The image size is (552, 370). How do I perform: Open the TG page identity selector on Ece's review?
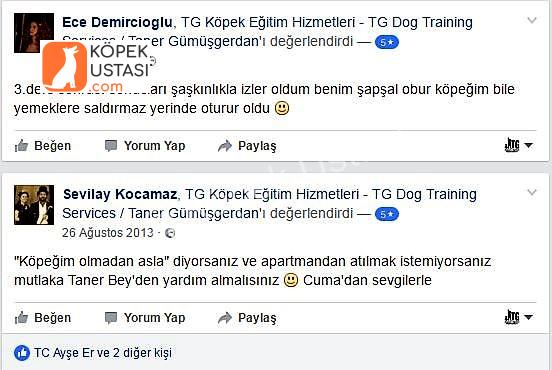518,145
